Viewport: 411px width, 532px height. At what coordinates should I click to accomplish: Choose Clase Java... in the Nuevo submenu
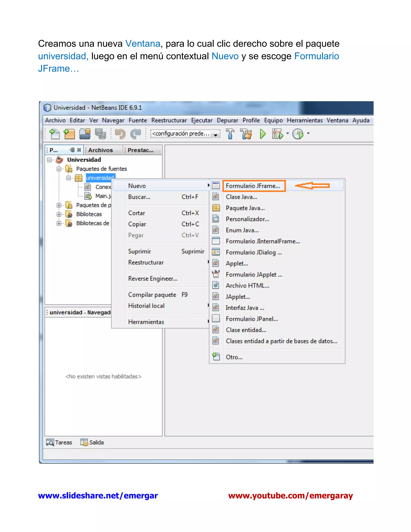point(241,197)
